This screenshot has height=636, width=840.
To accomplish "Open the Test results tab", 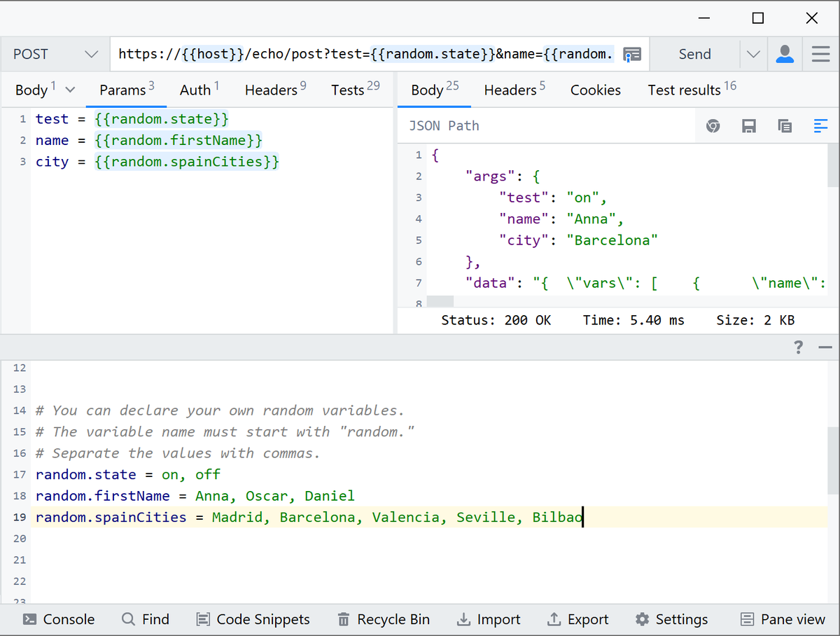I will coord(692,90).
